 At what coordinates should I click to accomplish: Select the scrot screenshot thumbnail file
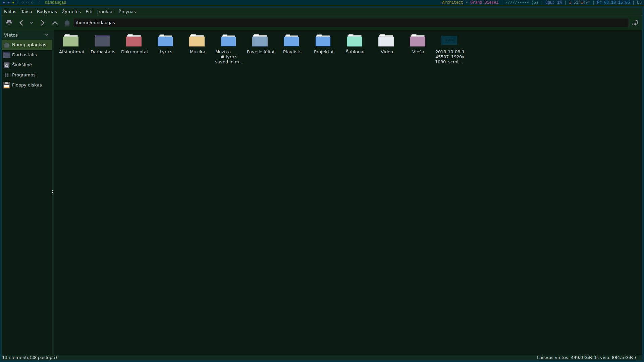click(449, 41)
